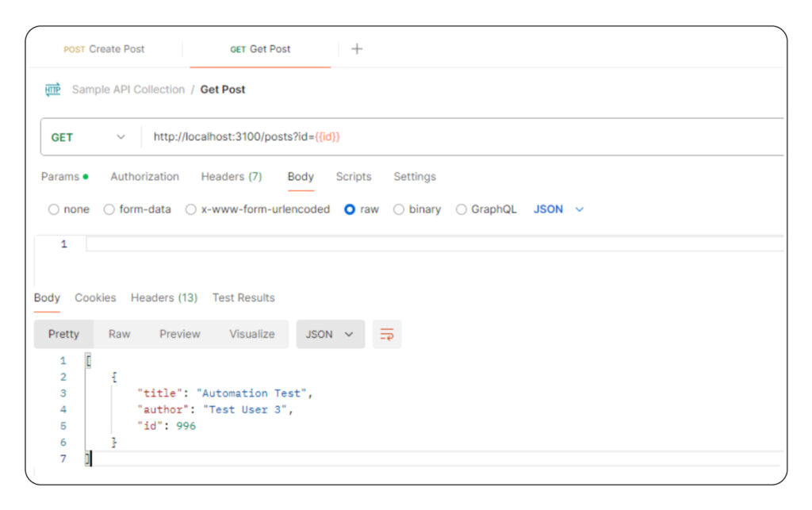Screen dimensions: 812x510
Task: Click the id value 996
Action: 186,427
